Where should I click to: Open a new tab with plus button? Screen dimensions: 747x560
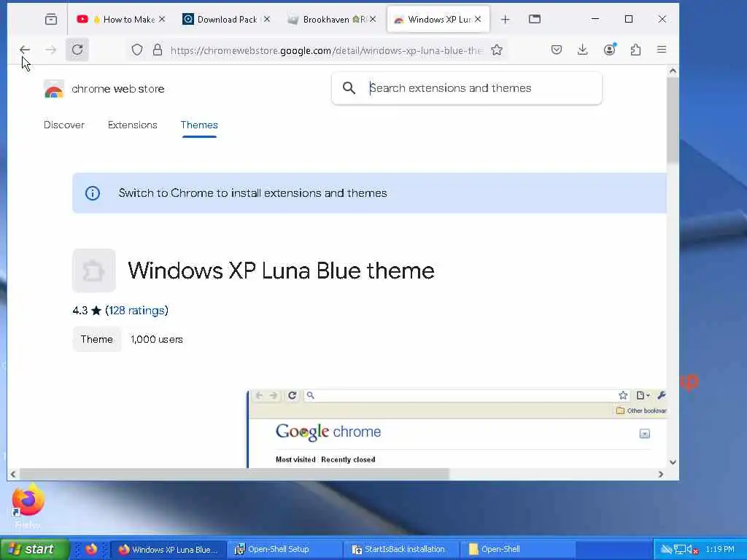[505, 20]
